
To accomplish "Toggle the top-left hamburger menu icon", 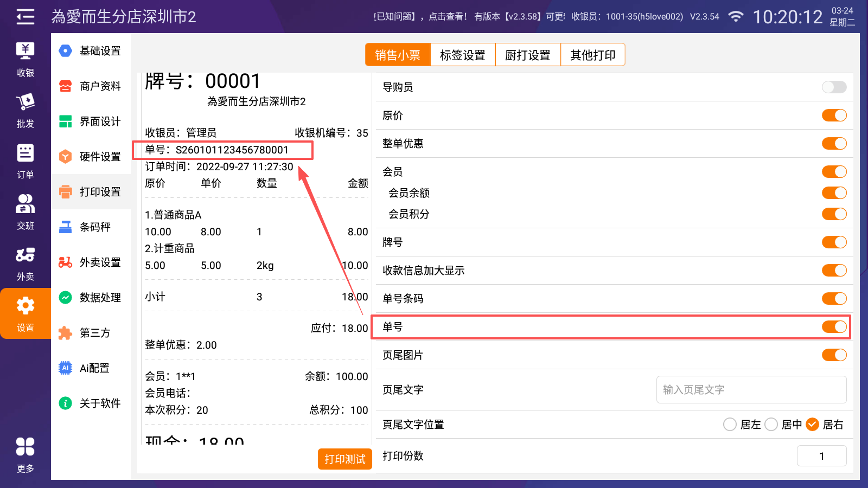I will (x=25, y=17).
